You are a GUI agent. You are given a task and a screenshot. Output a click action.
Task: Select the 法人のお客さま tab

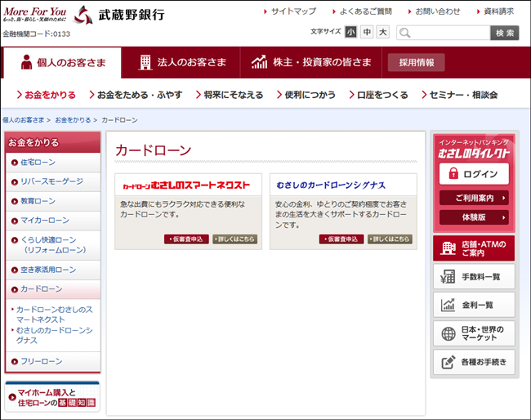[x=181, y=63]
